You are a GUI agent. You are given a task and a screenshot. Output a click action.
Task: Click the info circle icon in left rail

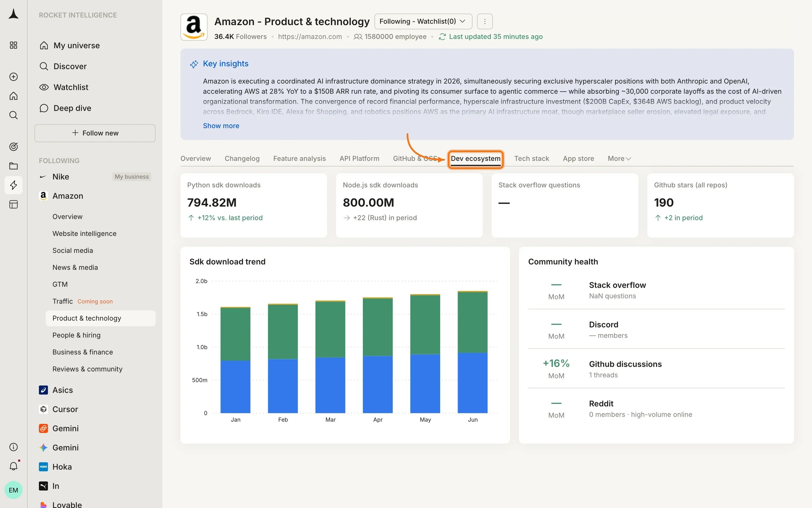14,447
